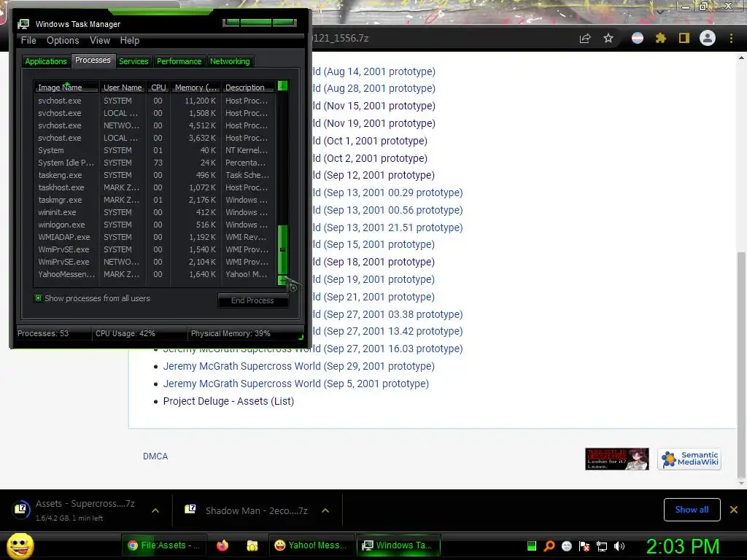Image resolution: width=747 pixels, height=560 pixels.
Task: Open Supercross World Sep 5, 2001 prototype link
Action: (296, 384)
